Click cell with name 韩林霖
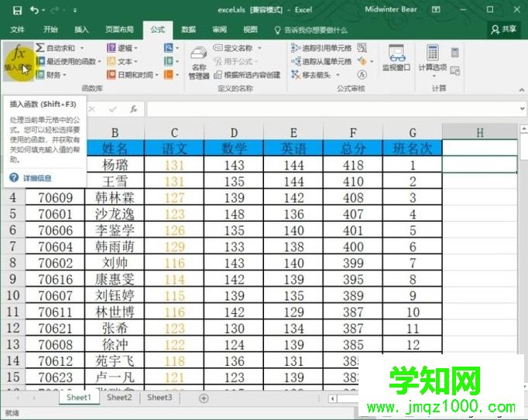The image size is (528, 420). tap(115, 197)
